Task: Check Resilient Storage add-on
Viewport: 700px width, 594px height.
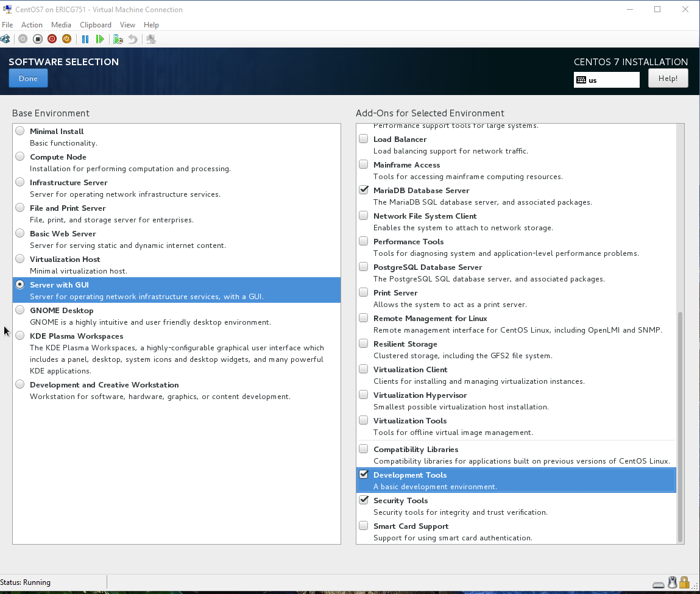Action: pos(364,344)
